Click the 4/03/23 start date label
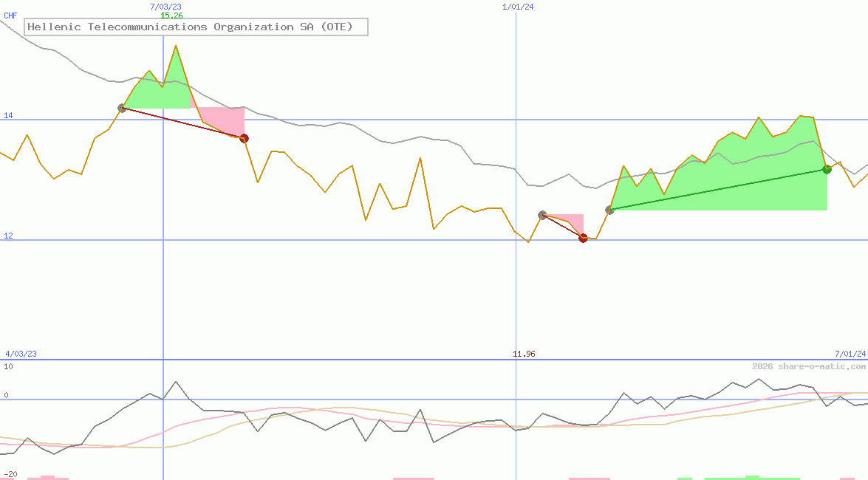 (21, 354)
